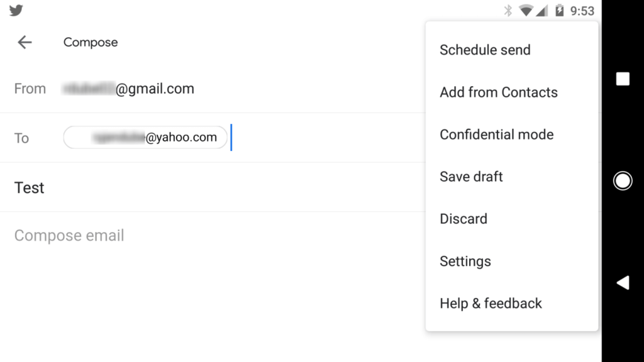Open Settings from the overflow menu
Image resolution: width=644 pixels, height=362 pixels.
[x=465, y=261]
